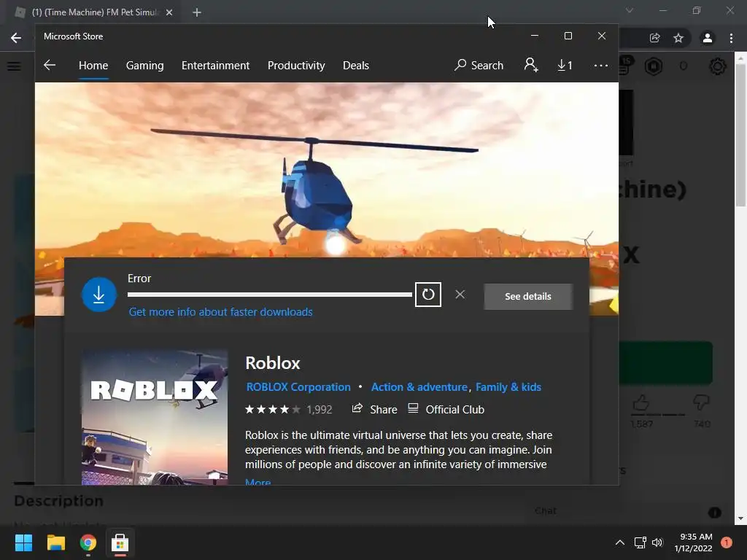Viewport: 747px width, 560px height.
Task: Click Chrome's back arrow
Action: (16, 38)
